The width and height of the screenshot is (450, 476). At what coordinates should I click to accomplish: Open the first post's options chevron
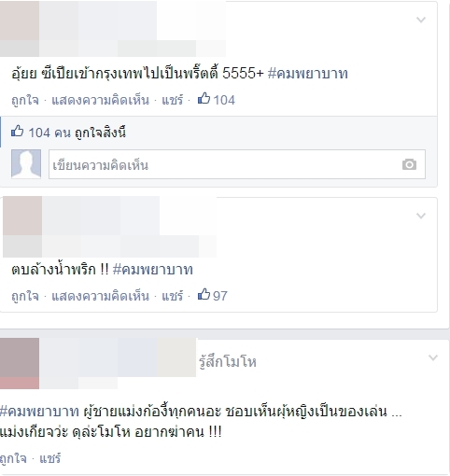pyautogui.click(x=421, y=20)
